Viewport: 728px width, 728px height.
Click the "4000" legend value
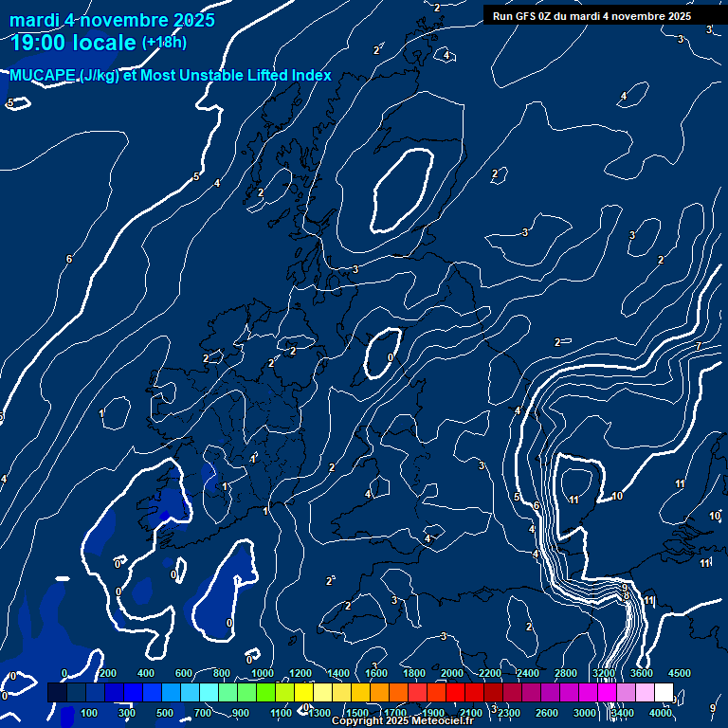tap(660, 713)
